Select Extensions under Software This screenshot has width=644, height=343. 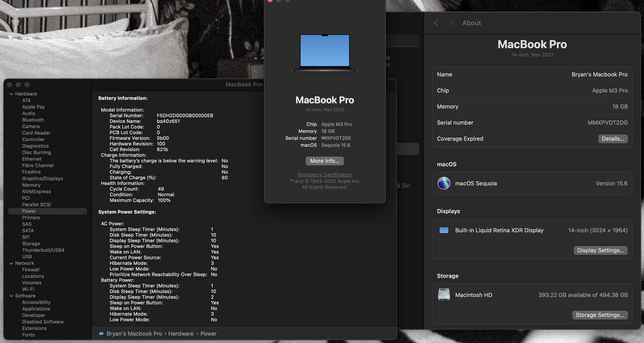[34, 328]
